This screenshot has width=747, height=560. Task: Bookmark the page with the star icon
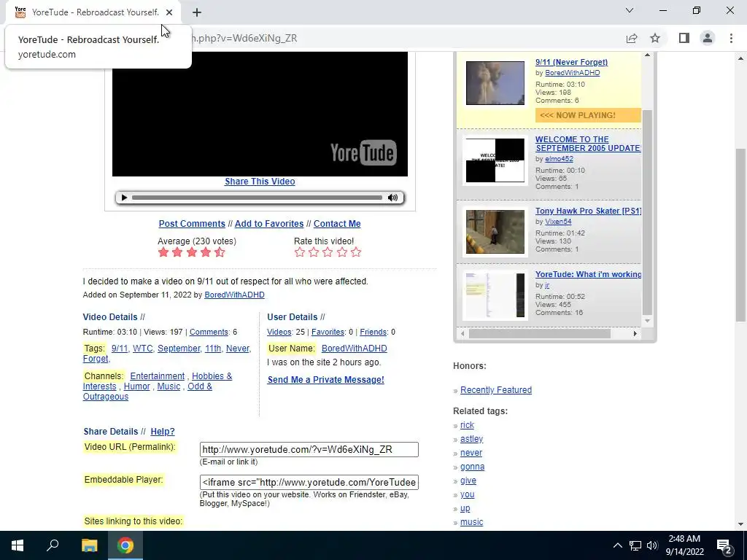(655, 38)
